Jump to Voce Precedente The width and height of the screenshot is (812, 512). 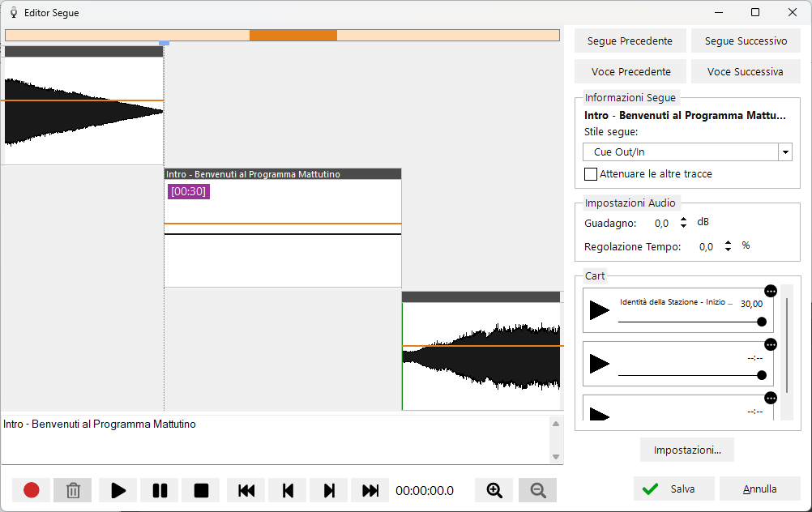[x=630, y=71]
